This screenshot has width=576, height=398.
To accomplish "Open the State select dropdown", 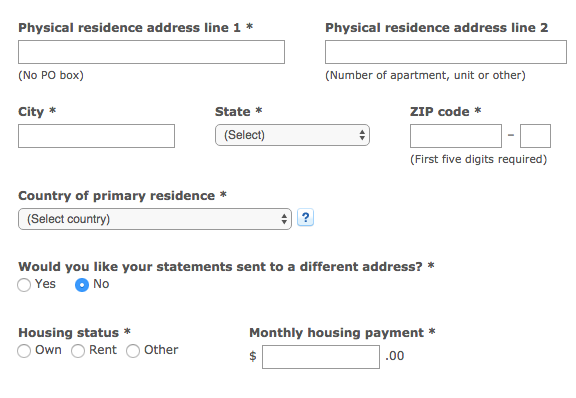I will [x=292, y=135].
